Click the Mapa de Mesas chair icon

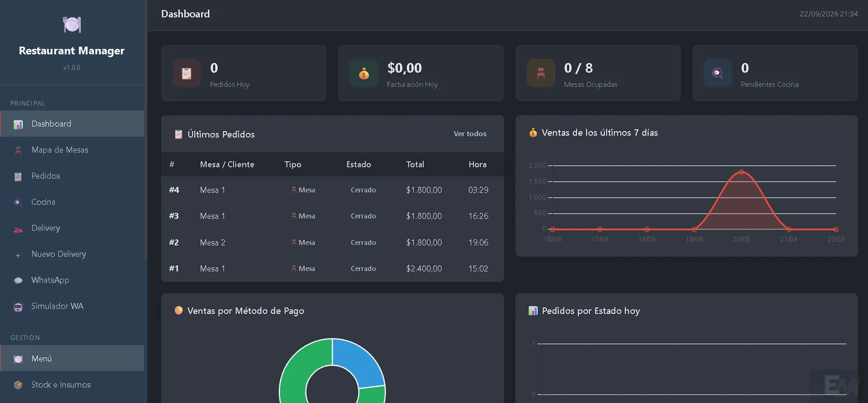pyautogui.click(x=18, y=150)
